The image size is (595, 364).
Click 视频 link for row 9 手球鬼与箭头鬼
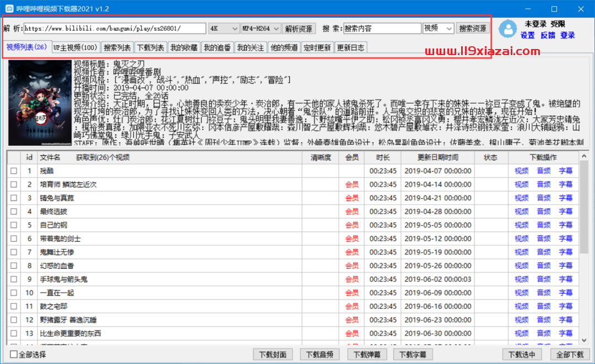coord(521,279)
